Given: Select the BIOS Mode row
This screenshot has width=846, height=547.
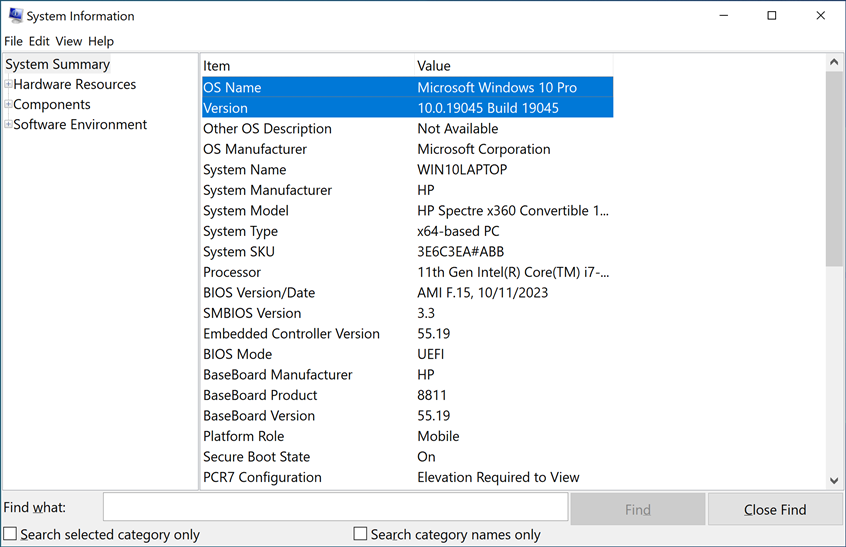Looking at the screenshot, I should [407, 354].
